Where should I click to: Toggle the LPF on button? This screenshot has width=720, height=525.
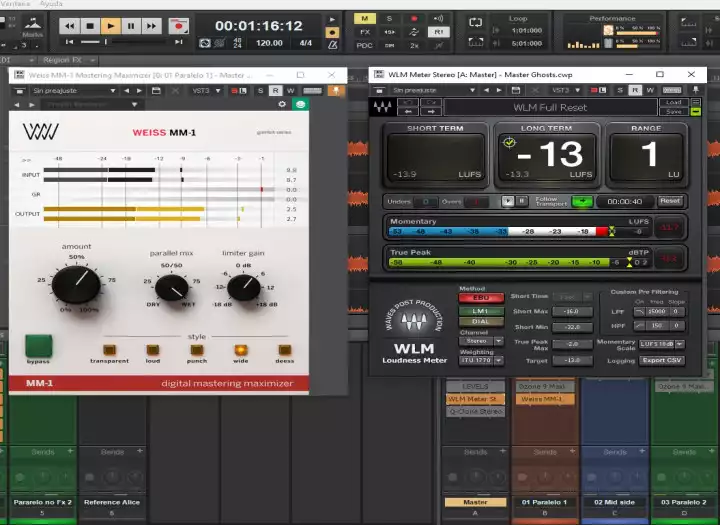click(x=639, y=311)
